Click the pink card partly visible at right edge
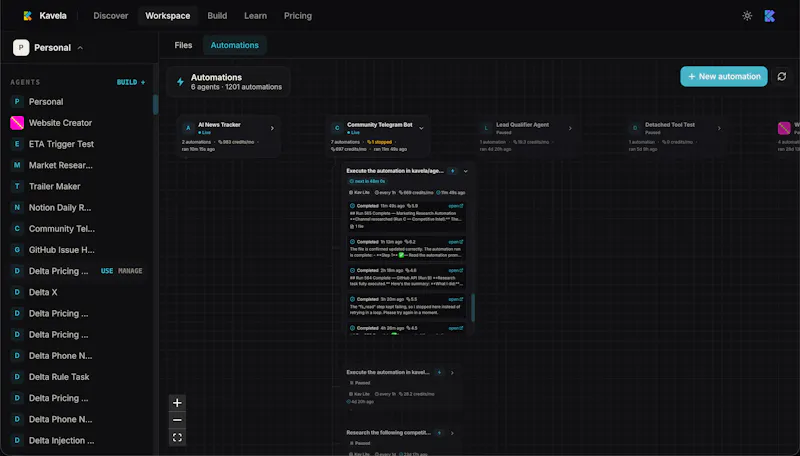The image size is (800, 456). [x=784, y=128]
